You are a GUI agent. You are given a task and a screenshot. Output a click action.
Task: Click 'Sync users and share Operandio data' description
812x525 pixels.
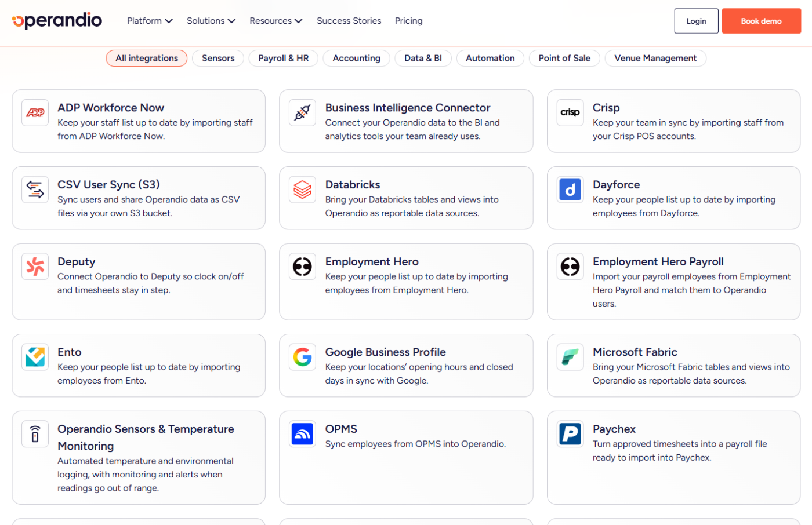pos(148,206)
